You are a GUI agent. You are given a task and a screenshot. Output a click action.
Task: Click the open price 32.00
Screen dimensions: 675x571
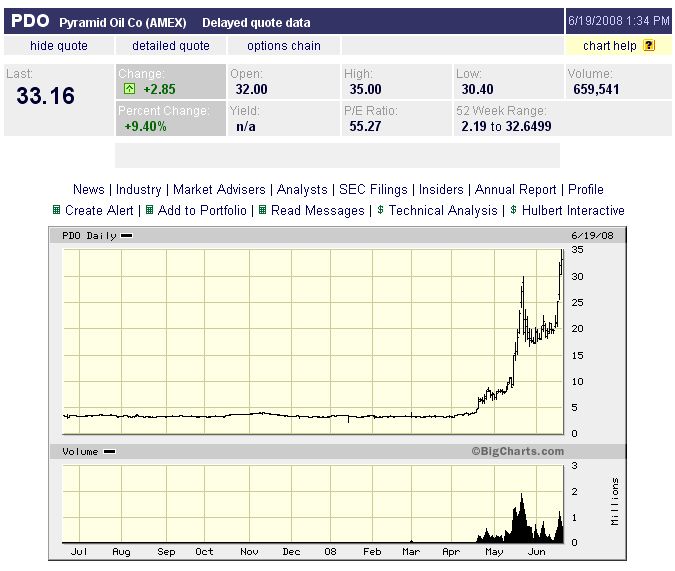tap(251, 89)
